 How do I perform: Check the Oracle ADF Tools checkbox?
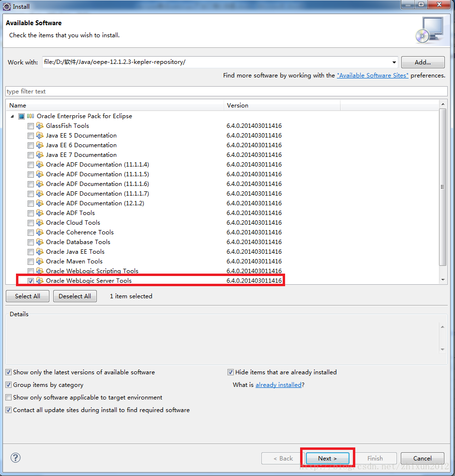tap(30, 213)
